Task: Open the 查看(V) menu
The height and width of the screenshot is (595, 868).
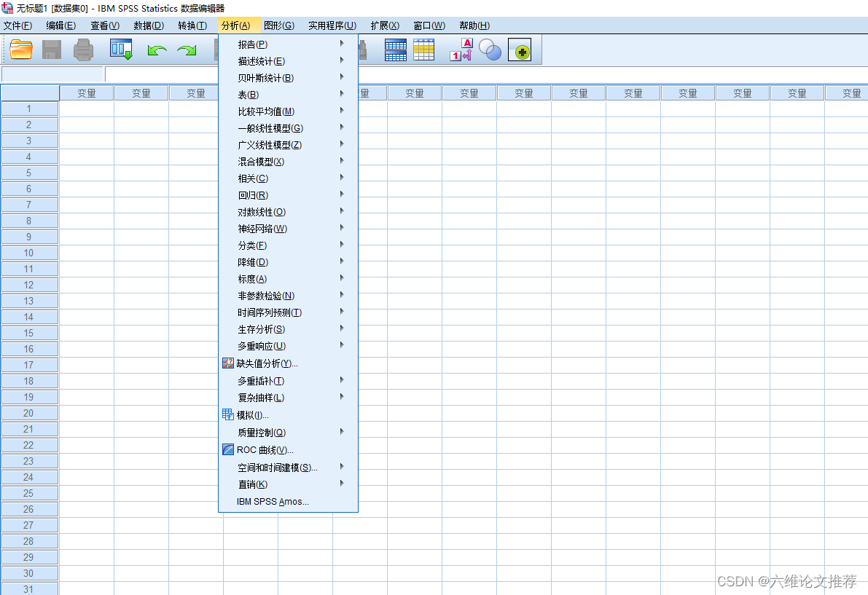Action: pyautogui.click(x=105, y=25)
